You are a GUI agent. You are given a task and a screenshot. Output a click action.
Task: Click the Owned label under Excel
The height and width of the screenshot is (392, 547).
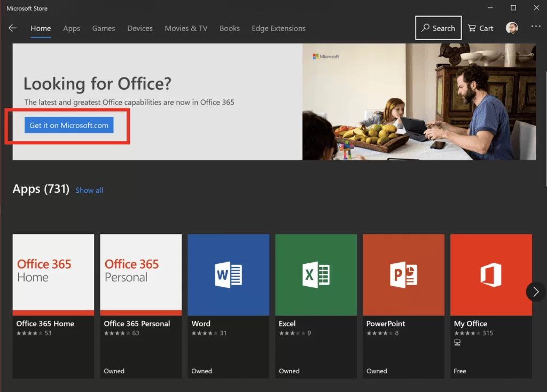[x=289, y=371]
